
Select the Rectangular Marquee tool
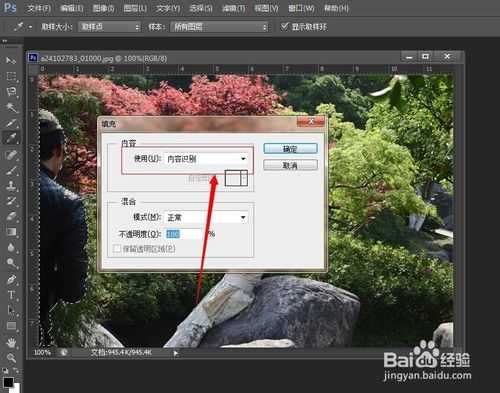coord(12,76)
